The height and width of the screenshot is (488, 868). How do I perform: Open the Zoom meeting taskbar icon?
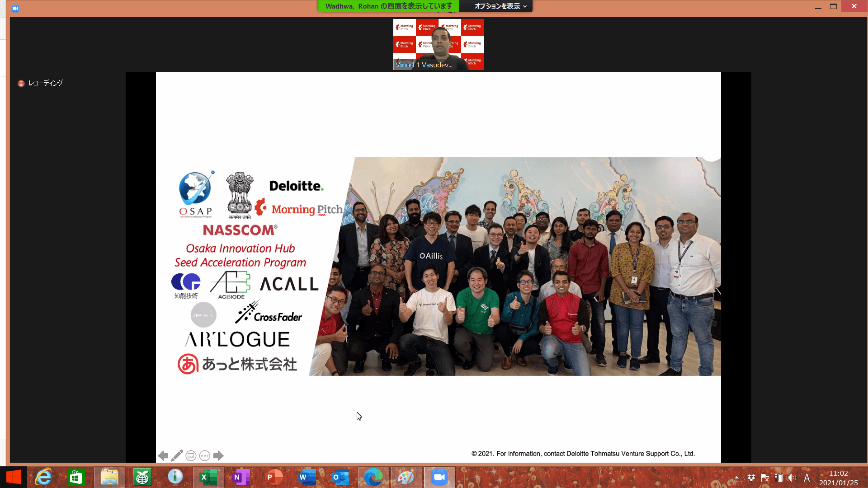[439, 477]
